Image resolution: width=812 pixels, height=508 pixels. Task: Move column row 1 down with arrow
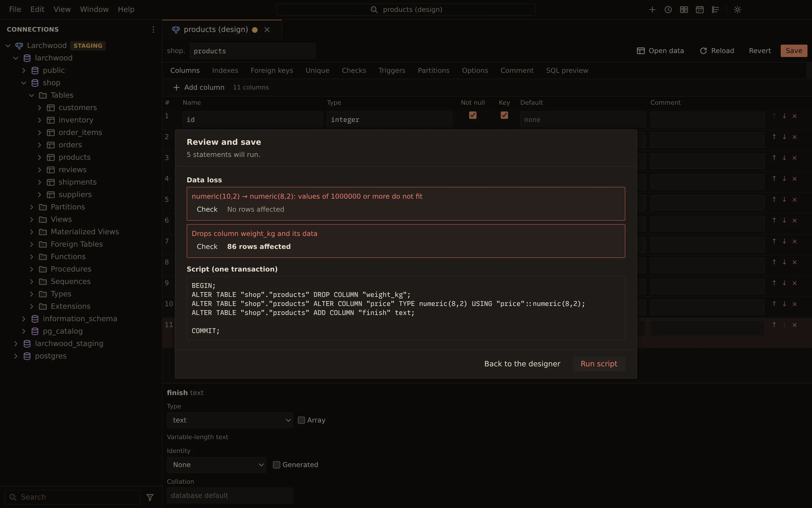784,116
